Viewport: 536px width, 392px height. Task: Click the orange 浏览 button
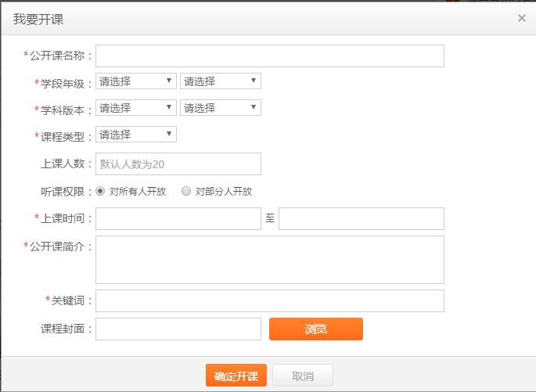point(316,329)
